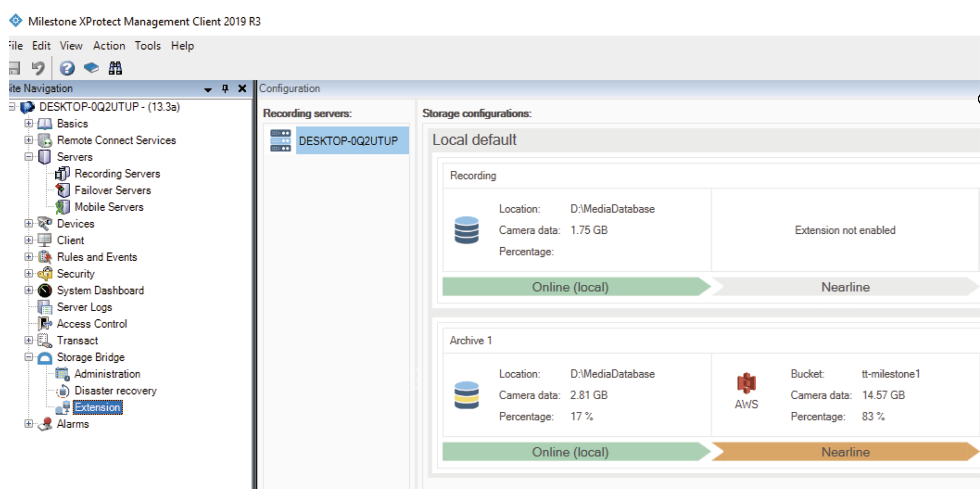
Task: Collapse the Servers tree node
Action: pos(29,157)
